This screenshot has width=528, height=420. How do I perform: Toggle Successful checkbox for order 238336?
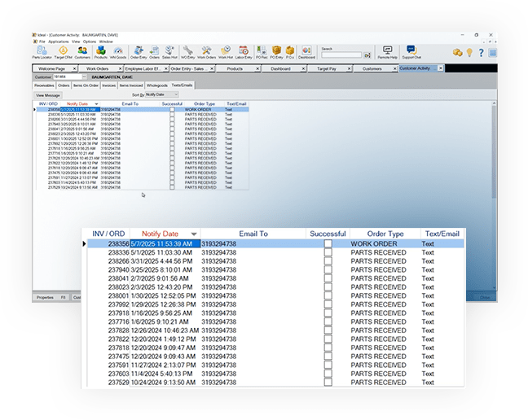(328, 253)
